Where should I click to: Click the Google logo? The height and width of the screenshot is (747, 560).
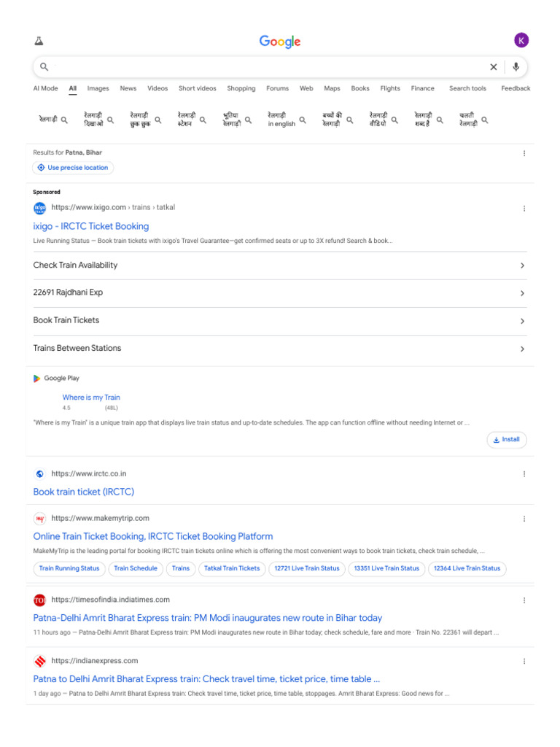click(x=280, y=42)
